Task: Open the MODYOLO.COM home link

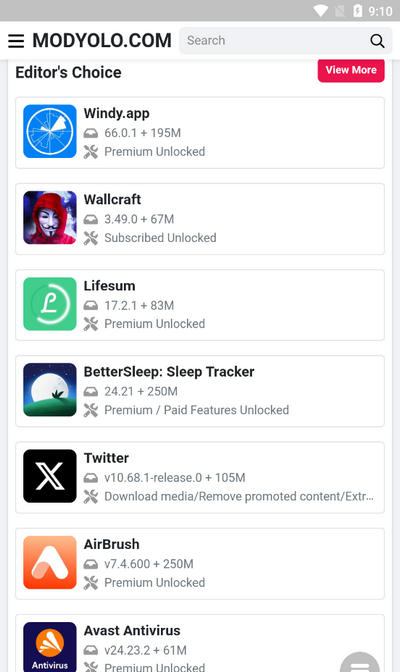Action: pos(102,41)
